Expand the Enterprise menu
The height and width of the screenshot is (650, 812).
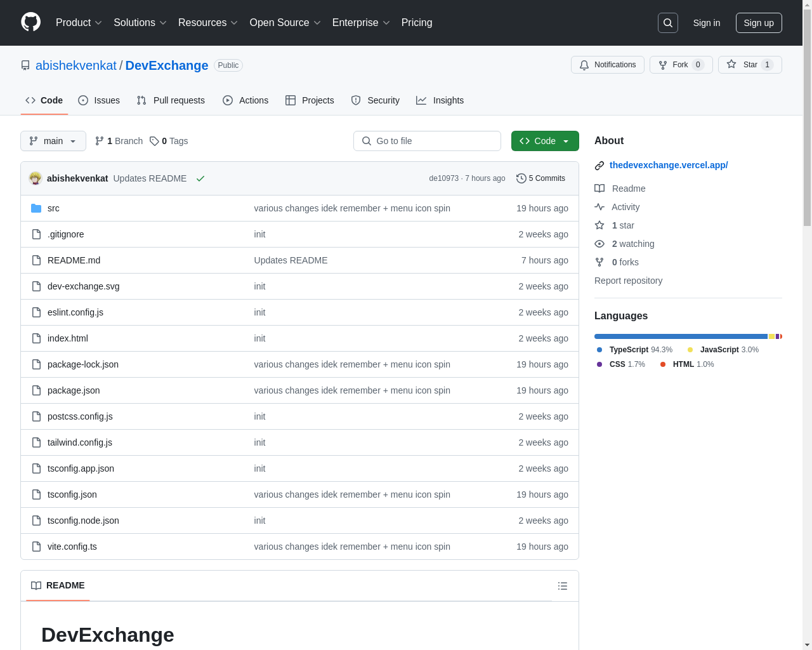(x=361, y=22)
